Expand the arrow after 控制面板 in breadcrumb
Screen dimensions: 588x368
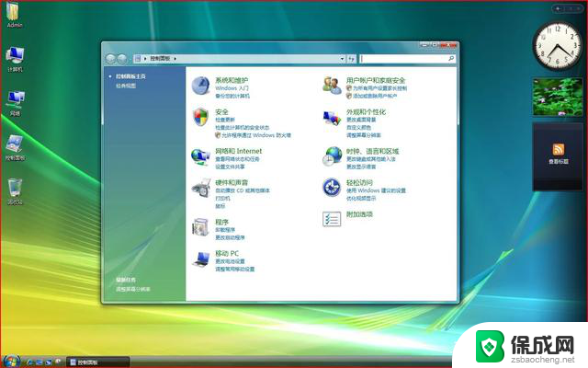coord(175,59)
